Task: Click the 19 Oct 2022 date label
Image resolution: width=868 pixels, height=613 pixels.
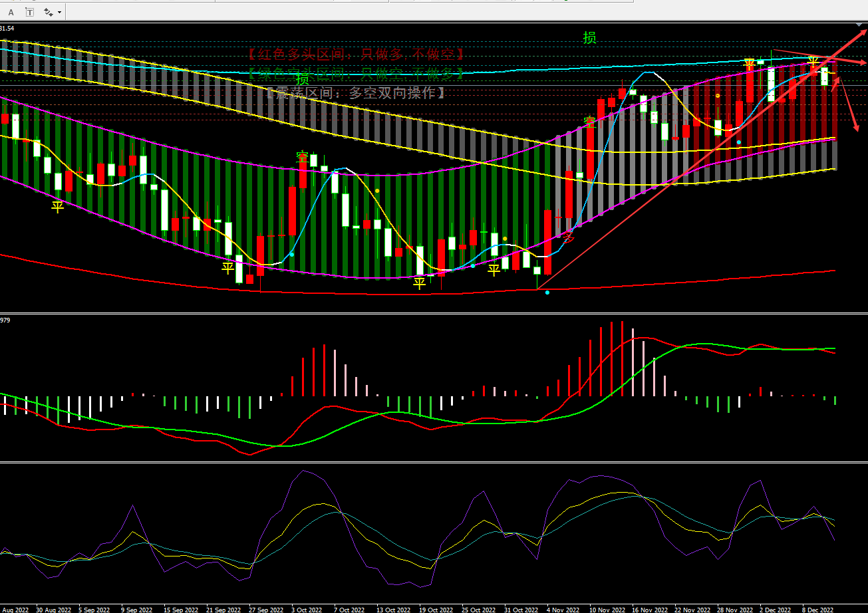Action: 436,610
